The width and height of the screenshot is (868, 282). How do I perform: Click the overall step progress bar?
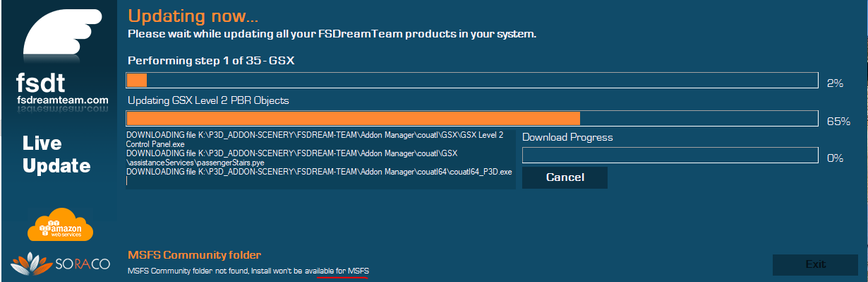tap(471, 81)
